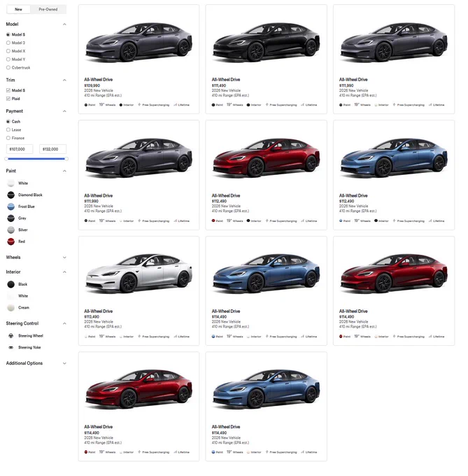
Task: Click the maximum price field showing $132,000
Action: (x=52, y=149)
